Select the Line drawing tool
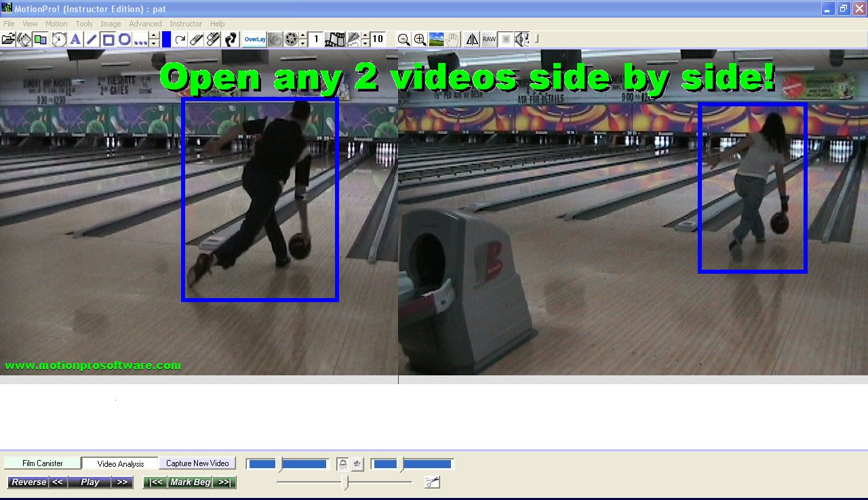Image resolution: width=868 pixels, height=500 pixels. click(92, 39)
